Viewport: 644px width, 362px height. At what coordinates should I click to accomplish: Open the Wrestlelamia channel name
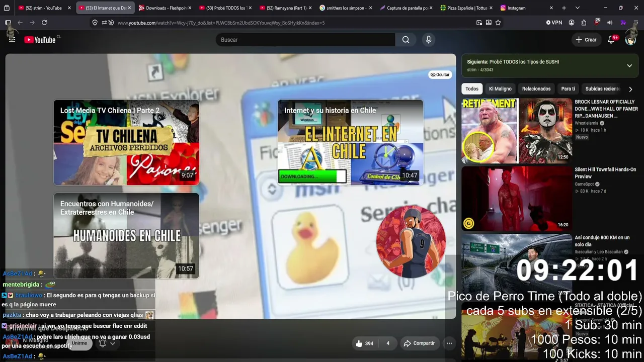click(x=587, y=123)
